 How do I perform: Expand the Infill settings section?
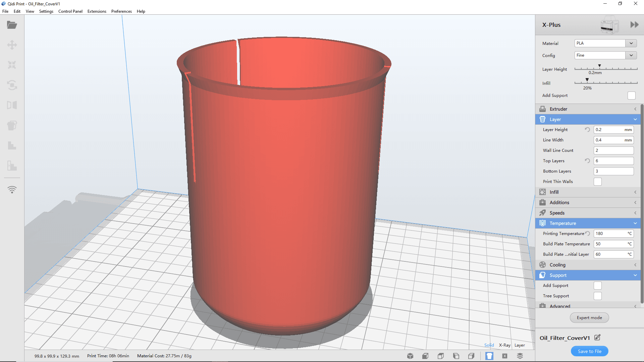588,192
